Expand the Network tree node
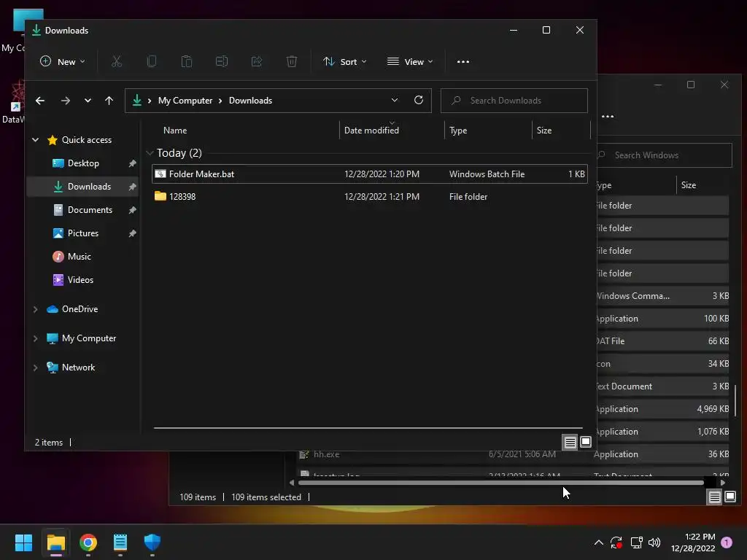This screenshot has height=560, width=747. pyautogui.click(x=35, y=367)
